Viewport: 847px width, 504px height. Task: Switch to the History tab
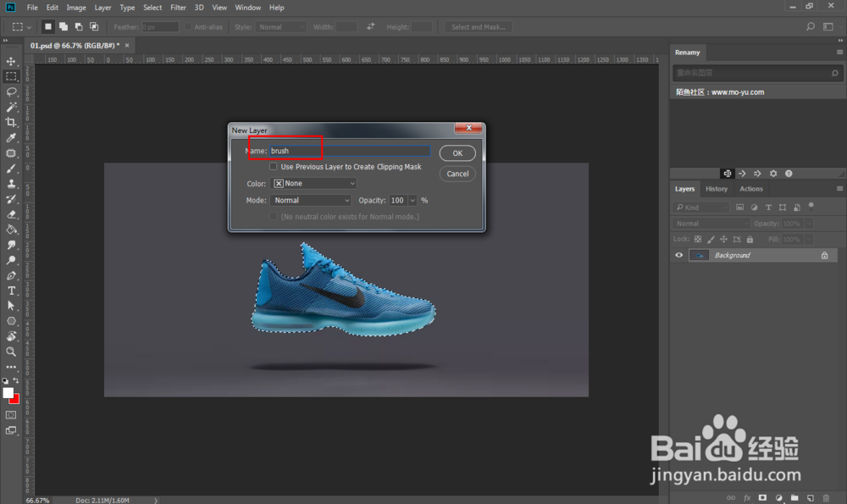717,189
